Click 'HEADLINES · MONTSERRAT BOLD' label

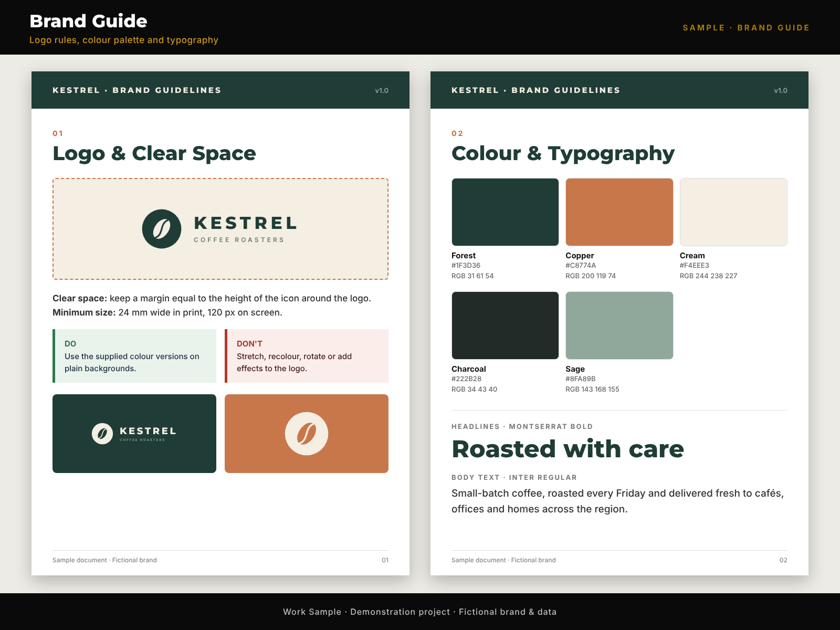[522, 427]
